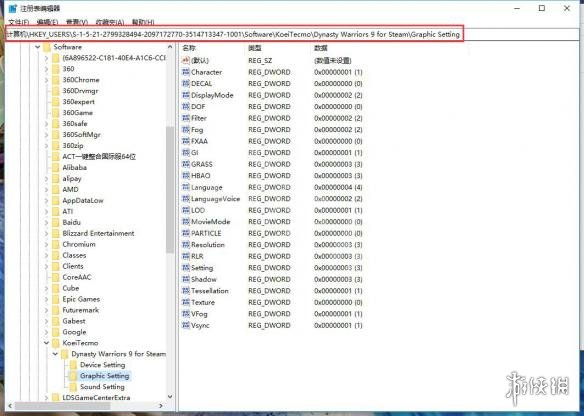
Task: Click the default (默认) string value icon
Action: [x=185, y=60]
